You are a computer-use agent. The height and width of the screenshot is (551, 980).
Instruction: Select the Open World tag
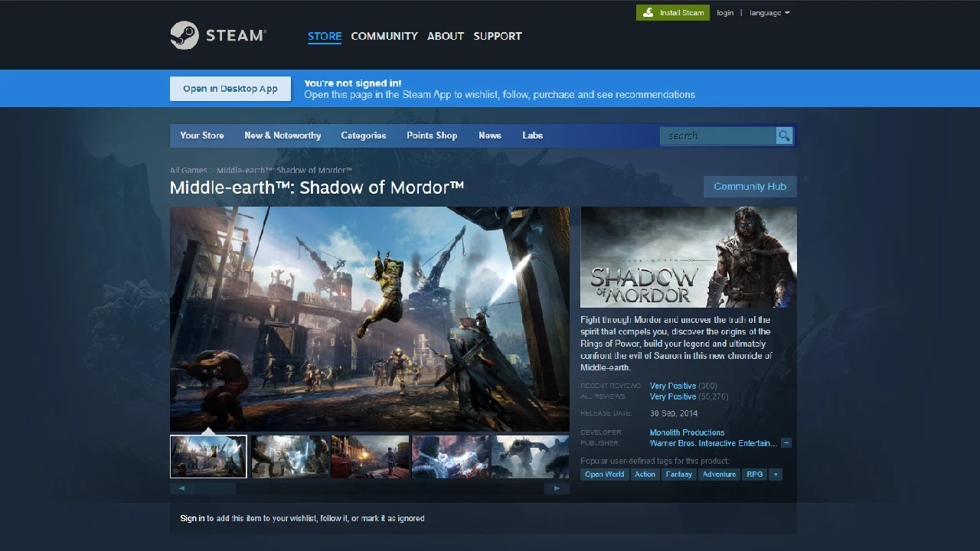coord(604,474)
